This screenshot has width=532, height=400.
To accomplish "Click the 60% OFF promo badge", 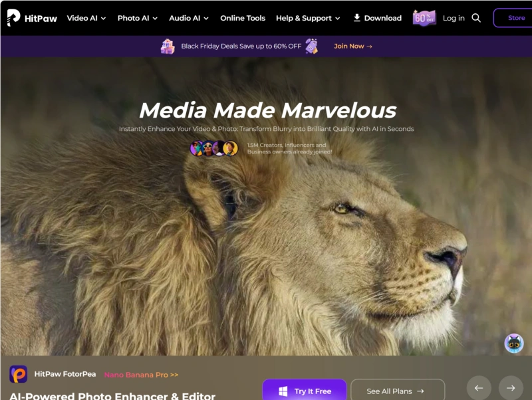I will 424,18.
